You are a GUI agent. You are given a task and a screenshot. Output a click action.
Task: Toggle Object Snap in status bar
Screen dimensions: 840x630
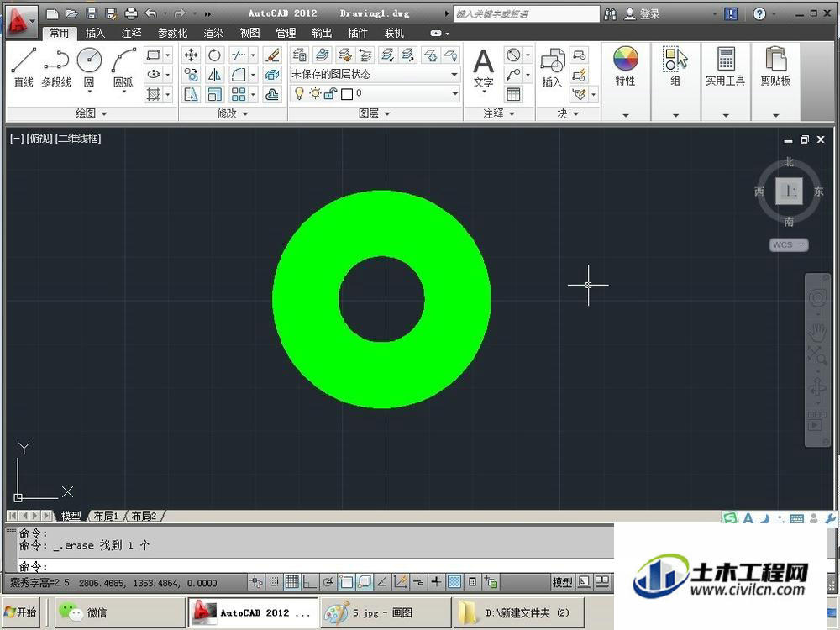pos(346,582)
